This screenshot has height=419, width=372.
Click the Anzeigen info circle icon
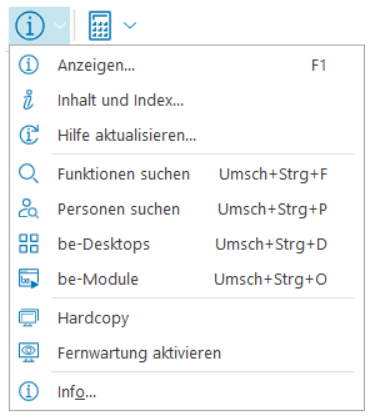tap(28, 65)
